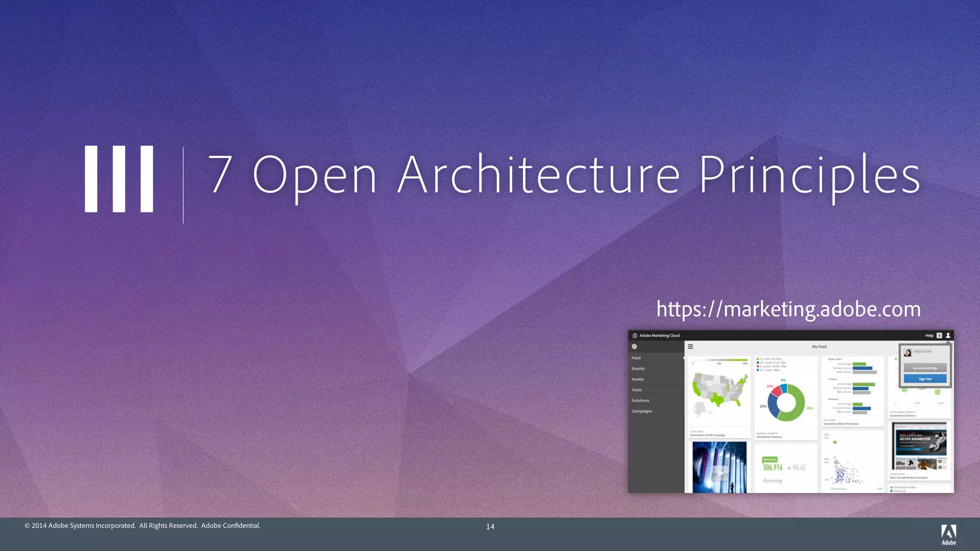Open the Page Views bar chart card
This screenshot has height=551, width=980.
853,391
